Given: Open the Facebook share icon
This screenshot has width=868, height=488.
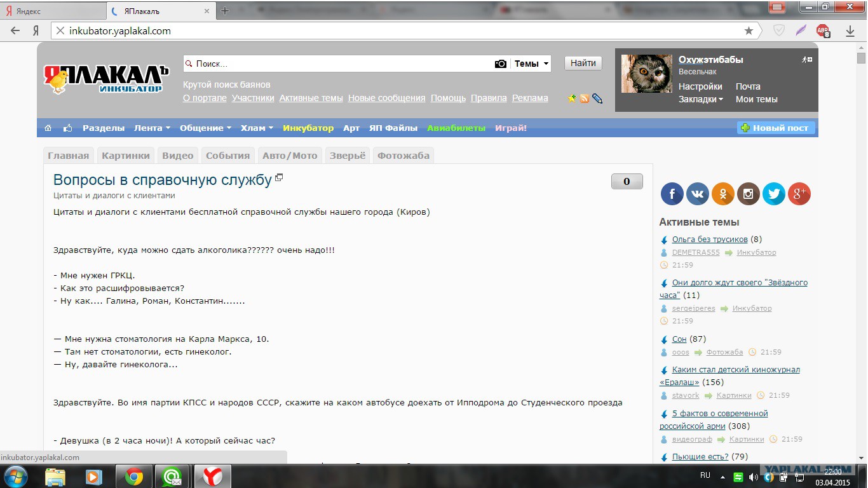Looking at the screenshot, I should pos(672,194).
